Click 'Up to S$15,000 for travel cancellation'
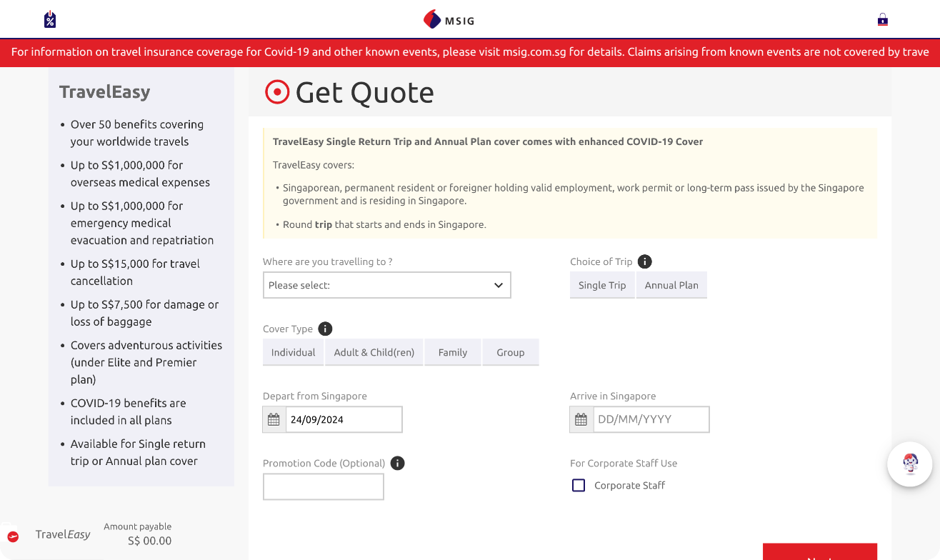This screenshot has width=940, height=560. pos(135,272)
